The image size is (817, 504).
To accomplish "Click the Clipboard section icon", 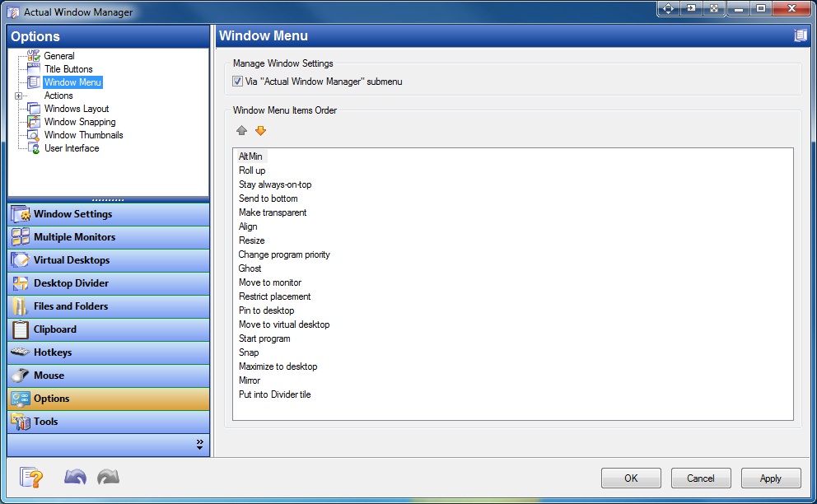I will point(21,329).
